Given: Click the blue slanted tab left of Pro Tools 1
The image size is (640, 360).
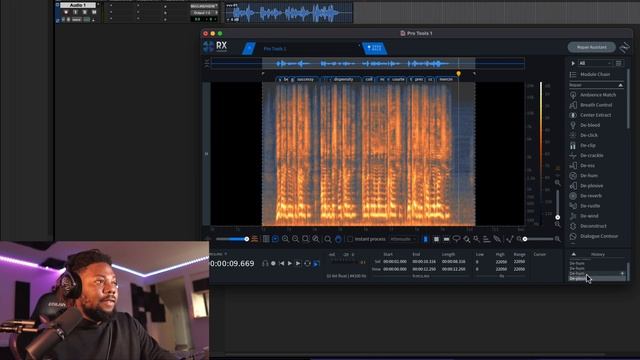Looking at the screenshot, I should click(x=249, y=49).
